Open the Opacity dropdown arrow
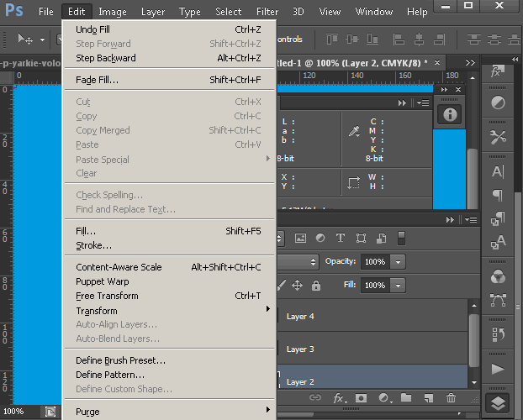523x420 pixels. pyautogui.click(x=398, y=261)
